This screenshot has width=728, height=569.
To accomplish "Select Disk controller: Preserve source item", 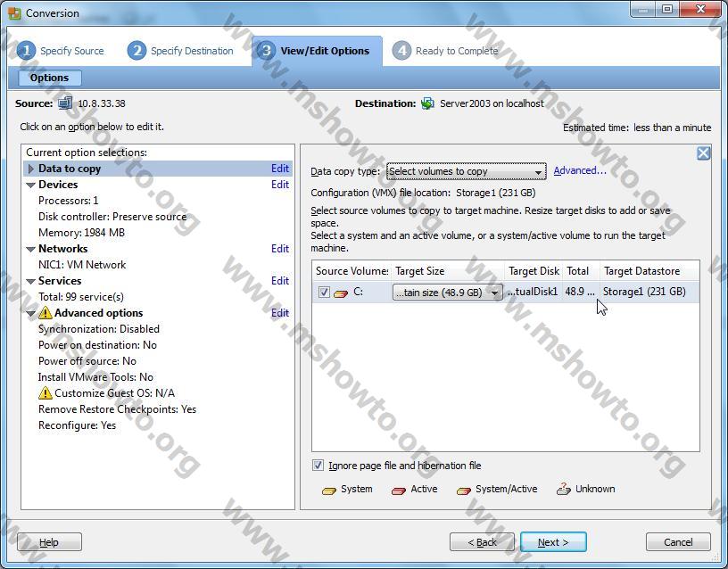I will (x=112, y=217).
